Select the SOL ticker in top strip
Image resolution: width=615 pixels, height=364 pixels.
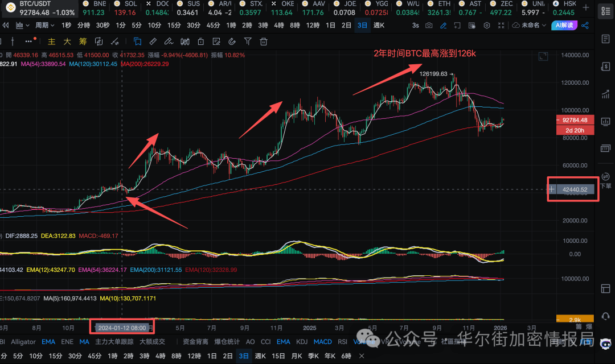[x=125, y=8]
